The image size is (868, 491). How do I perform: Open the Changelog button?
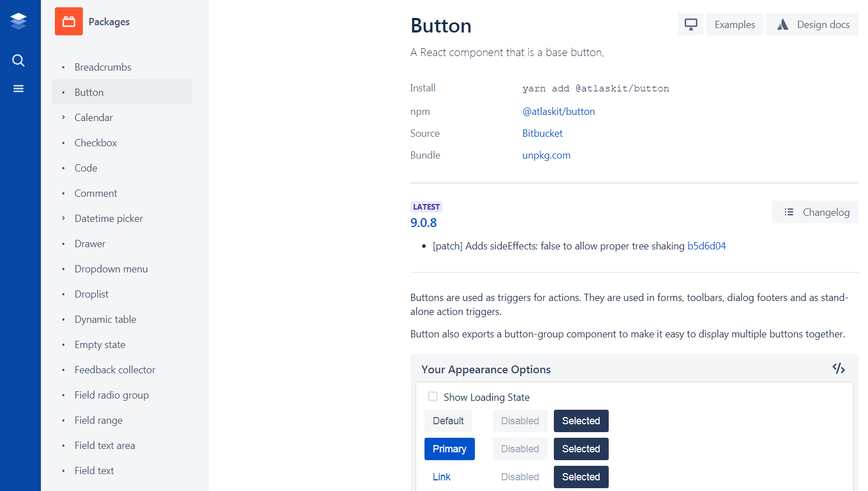(x=815, y=212)
